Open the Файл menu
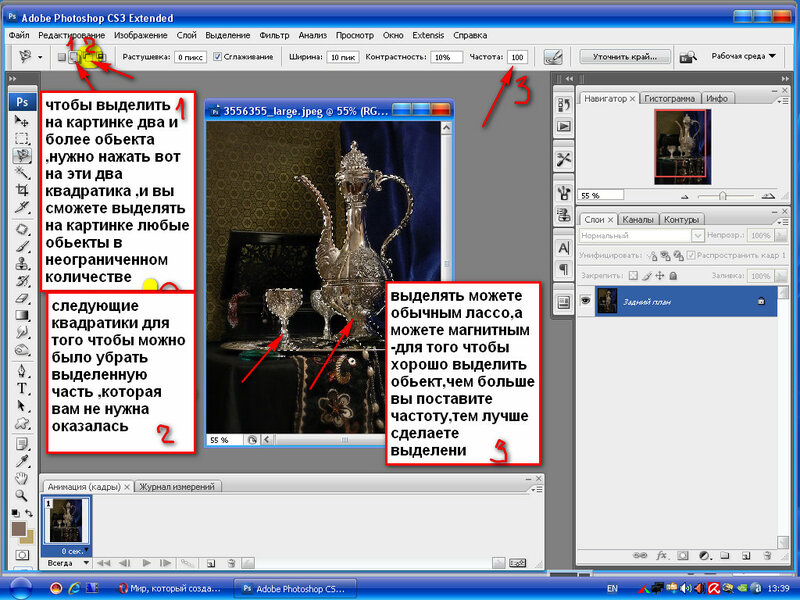This screenshot has width=800, height=600. (19, 35)
